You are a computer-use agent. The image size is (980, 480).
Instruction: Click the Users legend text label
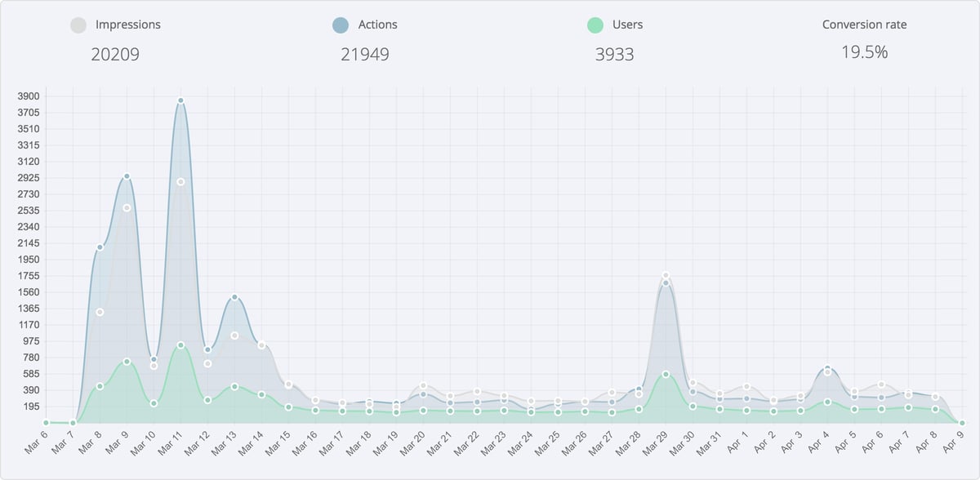pyautogui.click(x=627, y=24)
